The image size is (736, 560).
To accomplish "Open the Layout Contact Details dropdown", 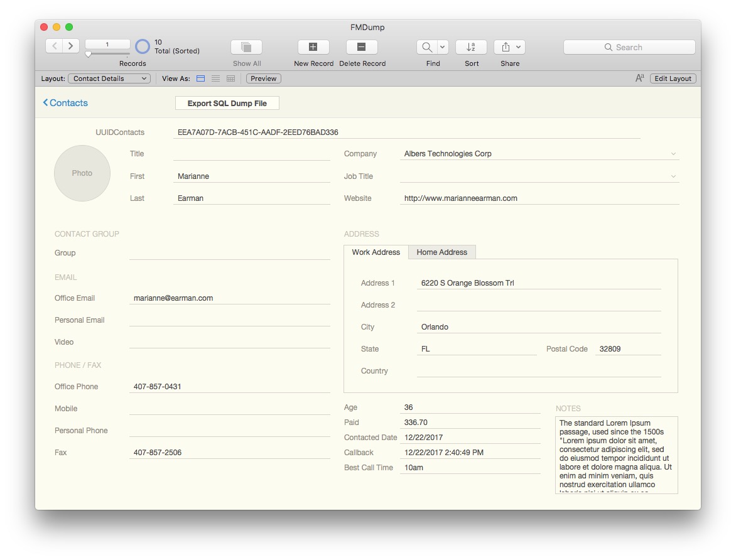I will pos(109,78).
